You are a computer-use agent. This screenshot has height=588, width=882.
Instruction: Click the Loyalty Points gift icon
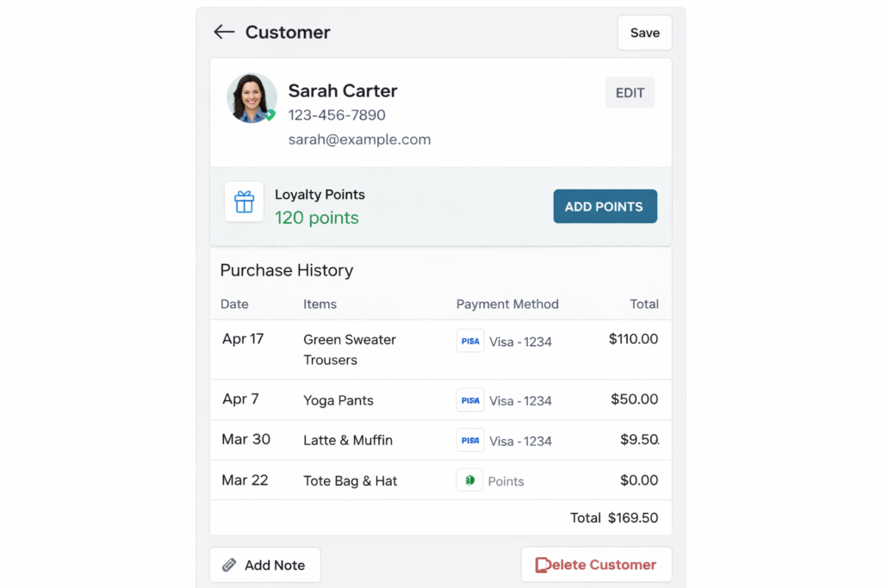click(245, 202)
